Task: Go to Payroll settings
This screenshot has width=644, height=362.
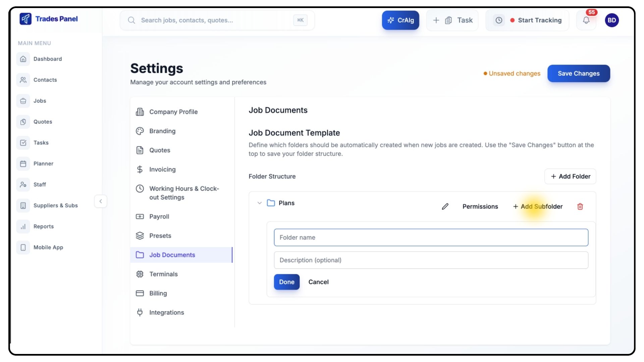Action: coord(159,217)
